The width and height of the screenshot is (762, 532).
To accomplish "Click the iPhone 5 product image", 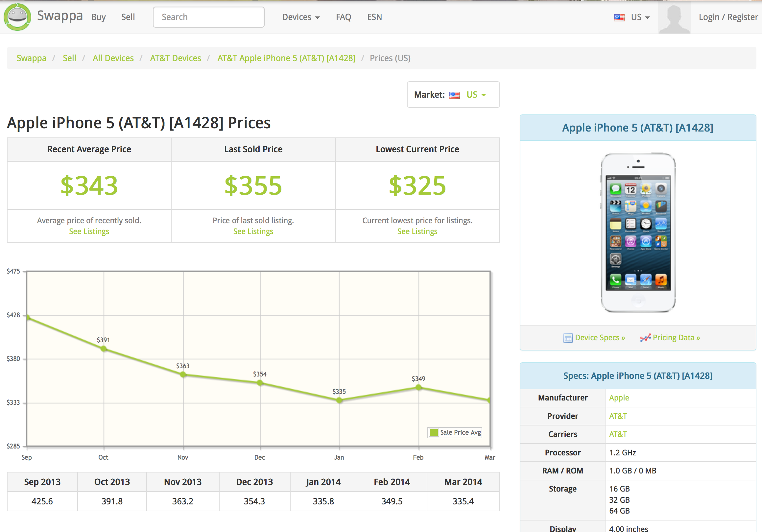I will coord(638,232).
